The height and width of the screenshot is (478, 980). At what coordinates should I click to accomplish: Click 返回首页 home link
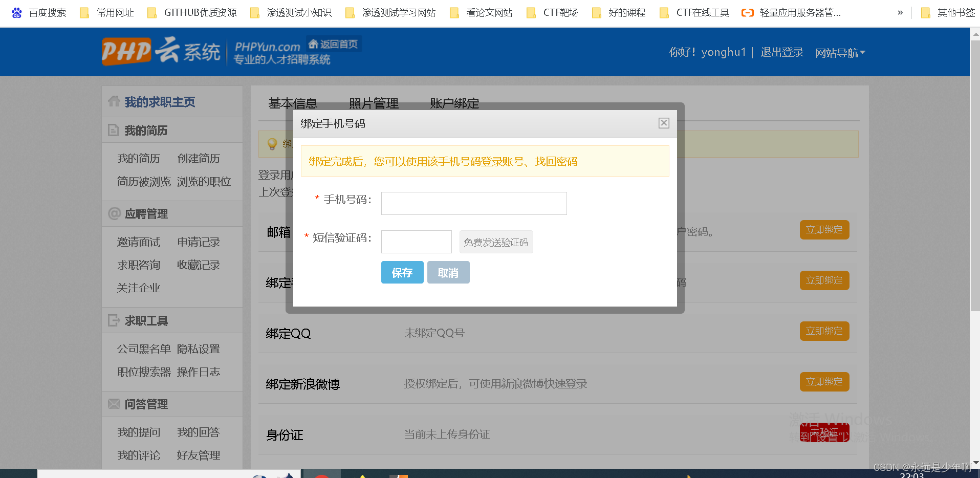coord(334,44)
